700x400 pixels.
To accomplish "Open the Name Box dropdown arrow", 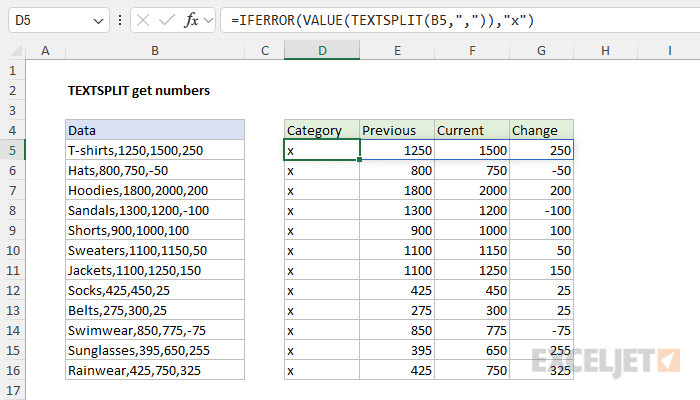I will (x=98, y=21).
